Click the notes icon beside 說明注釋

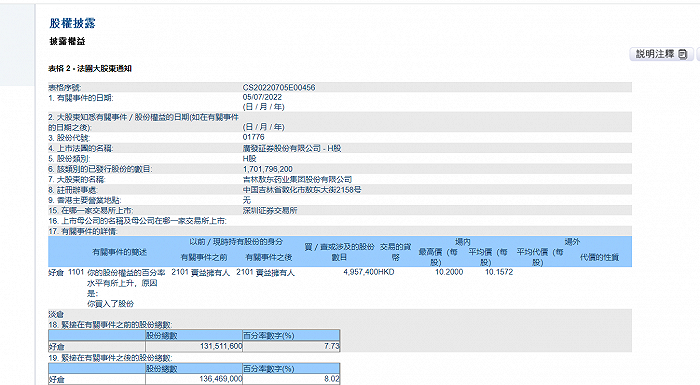click(683, 54)
